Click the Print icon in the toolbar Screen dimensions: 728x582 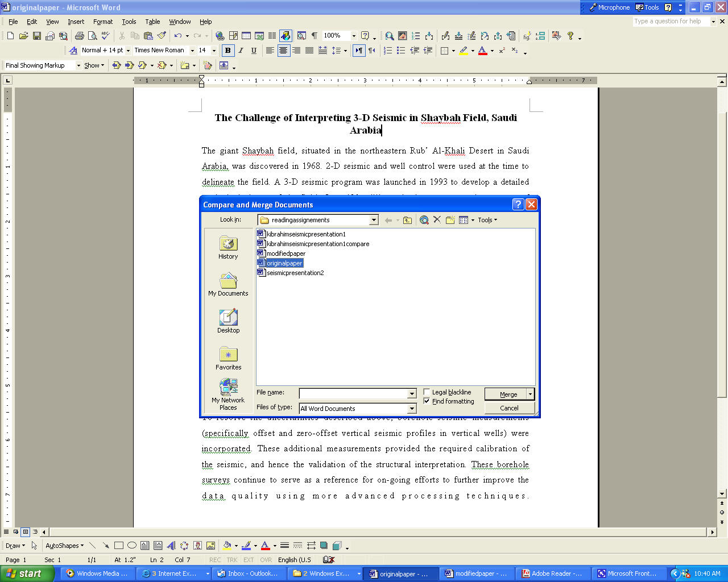point(80,36)
